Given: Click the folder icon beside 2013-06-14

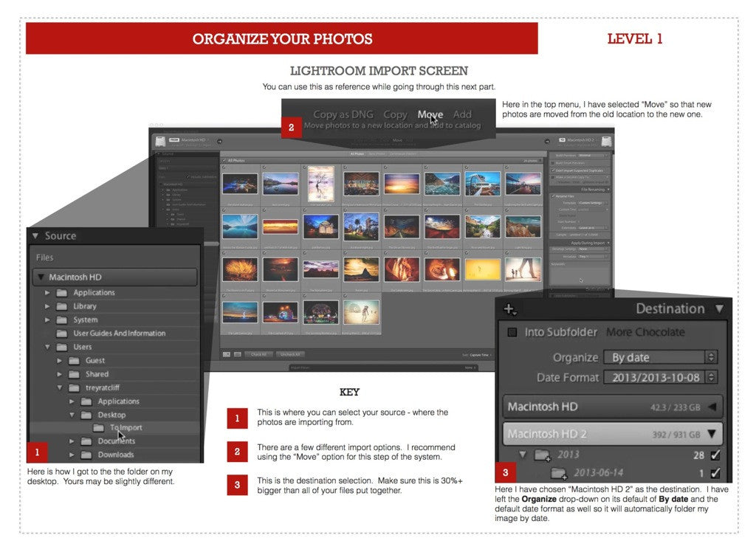Looking at the screenshot, I should pos(559,471).
